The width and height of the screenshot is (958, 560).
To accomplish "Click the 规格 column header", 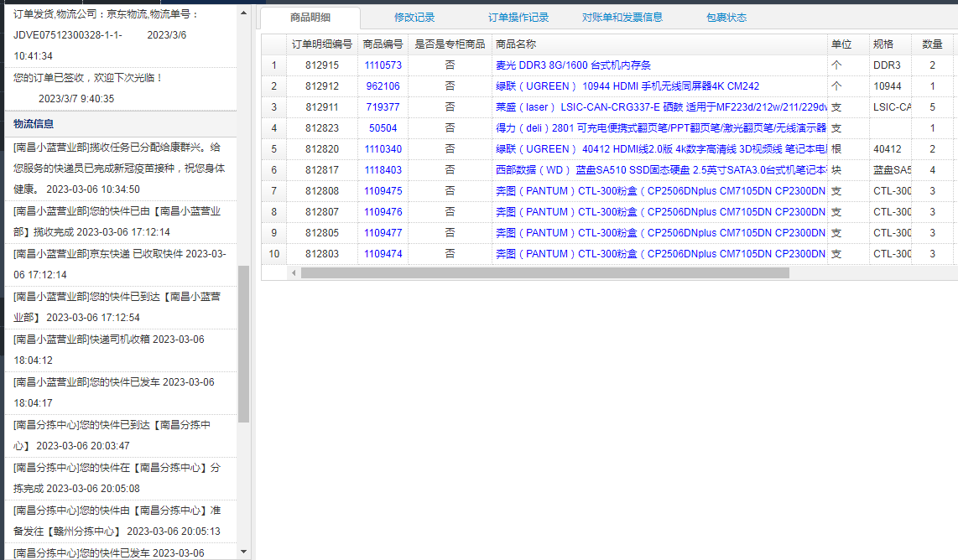I will 890,44.
